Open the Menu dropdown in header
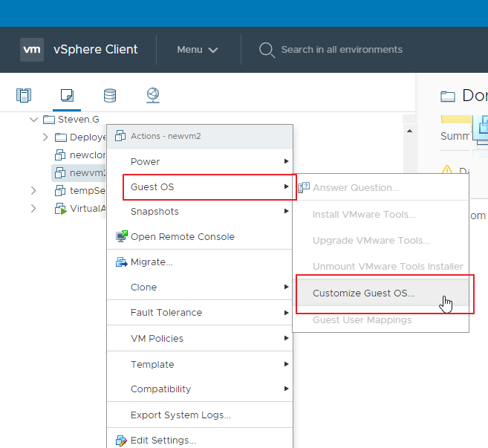 [198, 50]
